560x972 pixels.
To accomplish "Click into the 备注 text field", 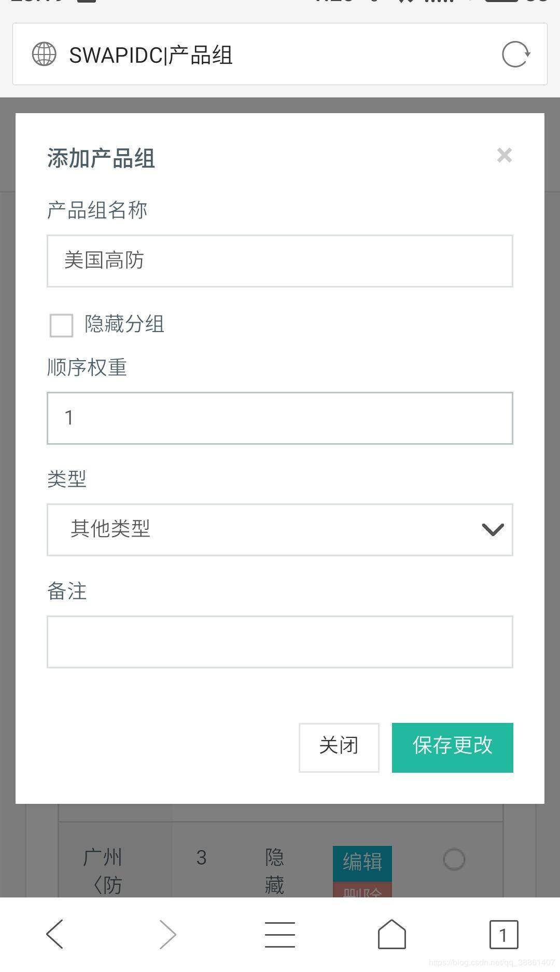I will tap(280, 642).
